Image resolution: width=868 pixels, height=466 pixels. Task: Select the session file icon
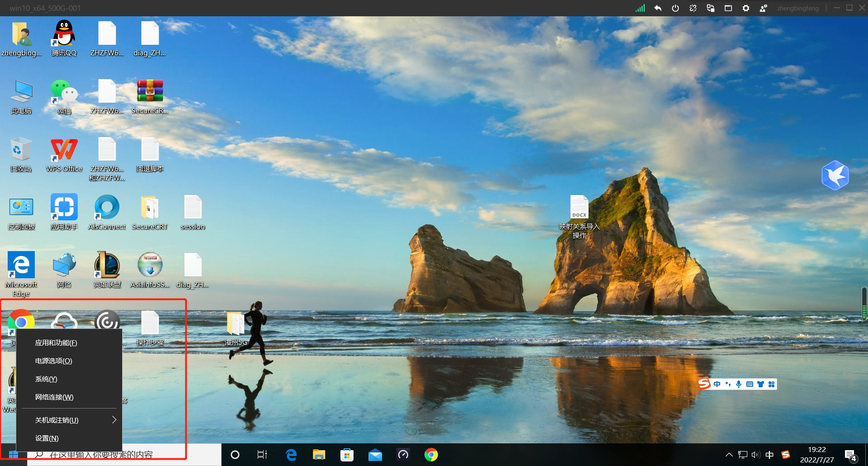193,212
